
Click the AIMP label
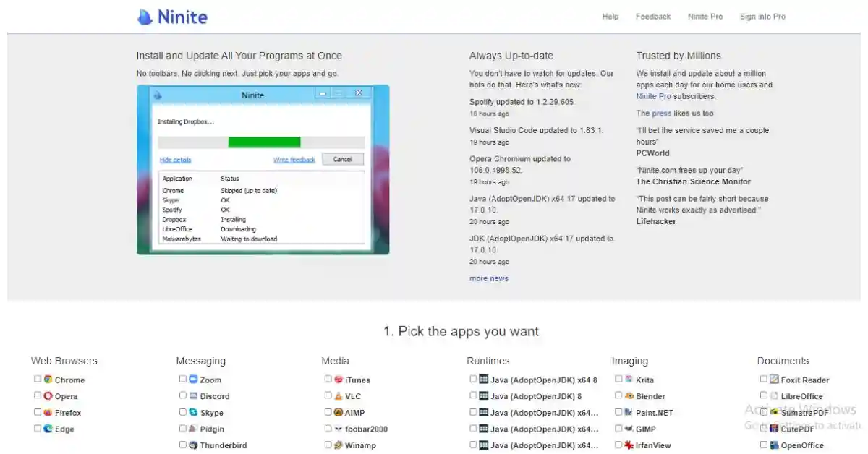pos(355,413)
